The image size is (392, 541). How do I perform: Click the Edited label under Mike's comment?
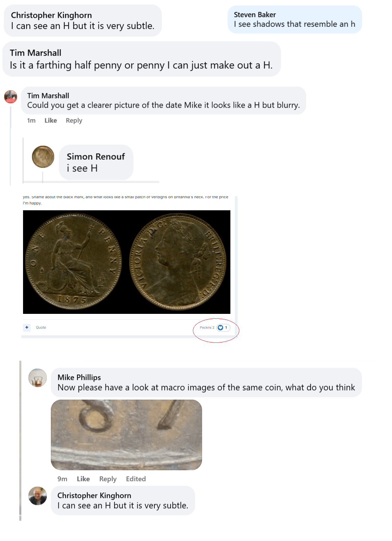(136, 479)
